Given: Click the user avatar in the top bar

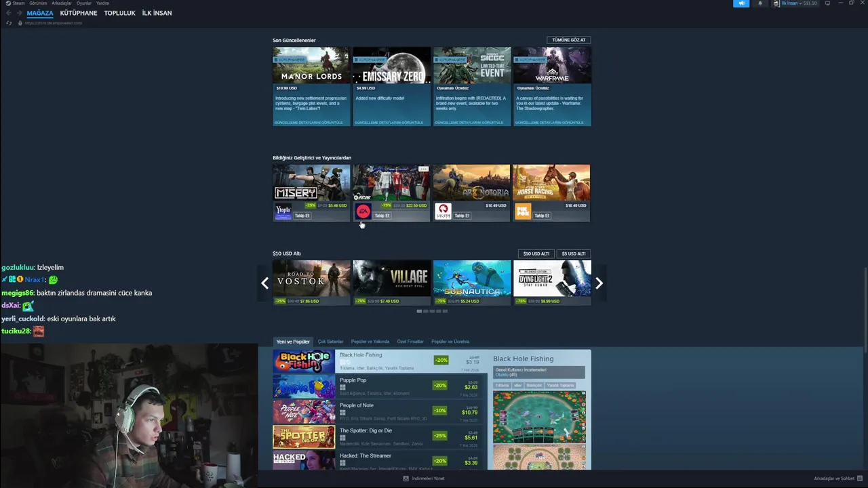Looking at the screenshot, I should 776,3.
